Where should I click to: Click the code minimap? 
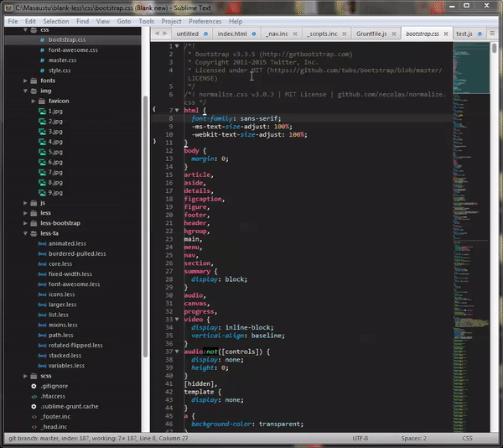pyautogui.click(x=471, y=237)
